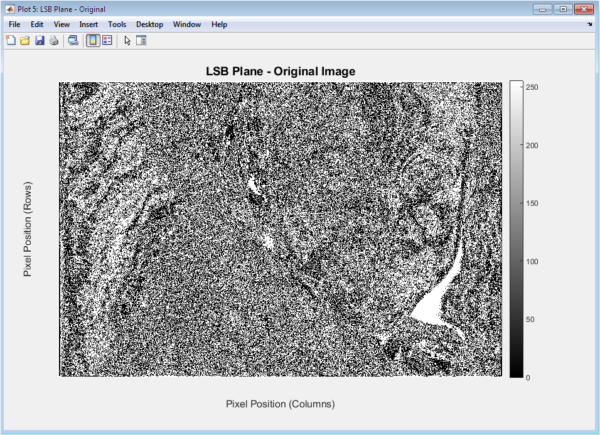Open the Insert menu

[88, 24]
